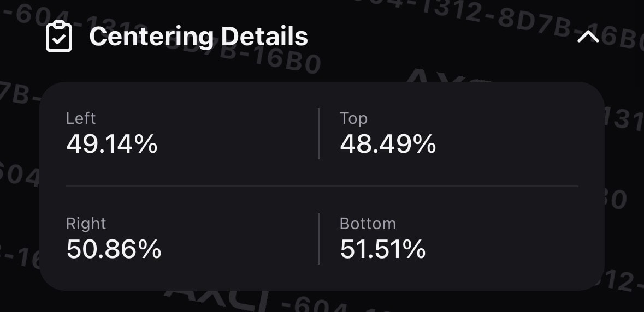Click the empty area right of the 51.51% value

coord(503,249)
